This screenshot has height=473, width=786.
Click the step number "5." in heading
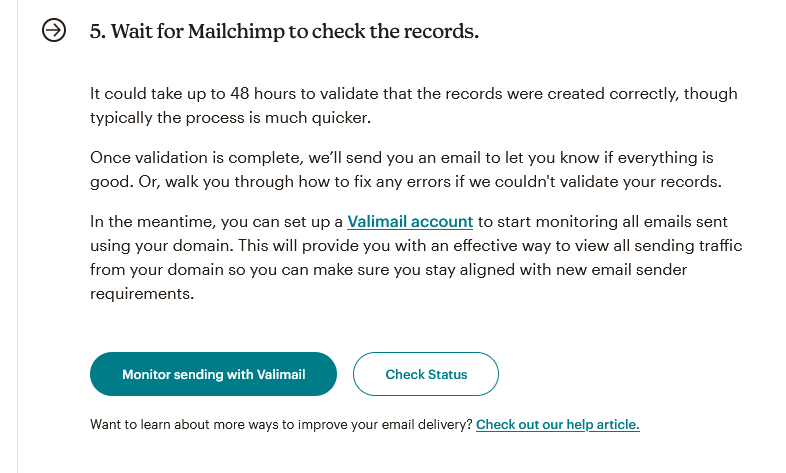pos(97,31)
